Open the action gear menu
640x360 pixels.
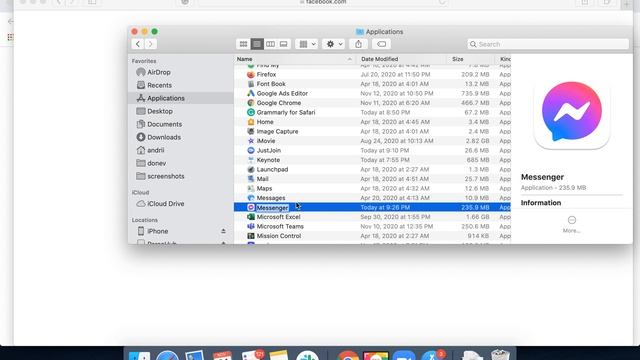pos(334,44)
